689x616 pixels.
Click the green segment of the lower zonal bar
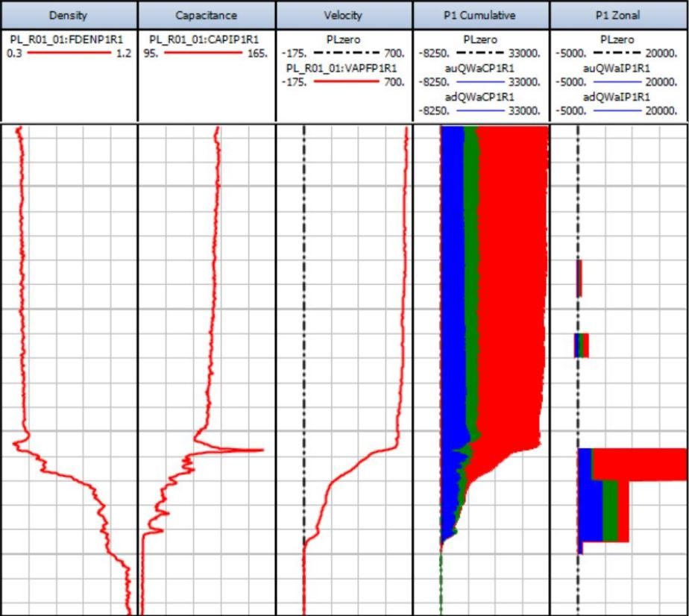610,511
